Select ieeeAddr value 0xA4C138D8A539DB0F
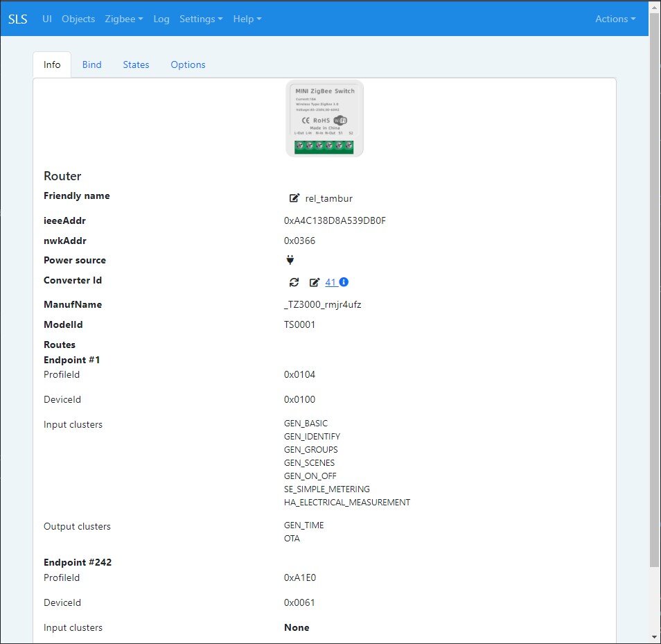 pos(335,220)
